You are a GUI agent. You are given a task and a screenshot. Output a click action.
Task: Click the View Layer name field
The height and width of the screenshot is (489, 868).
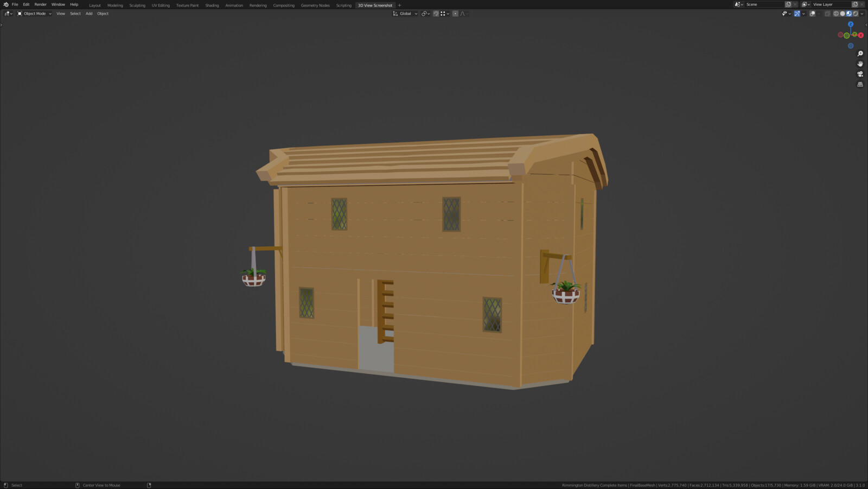831,4
